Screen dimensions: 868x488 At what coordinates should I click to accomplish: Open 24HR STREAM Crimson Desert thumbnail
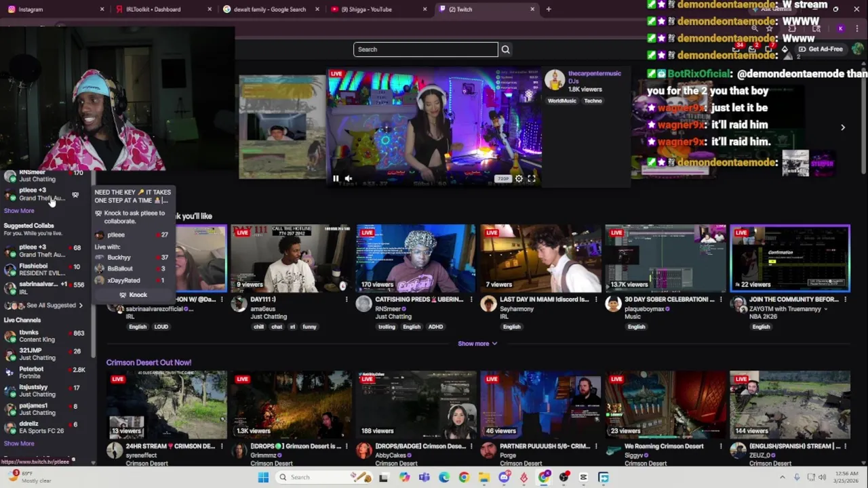pyautogui.click(x=166, y=405)
